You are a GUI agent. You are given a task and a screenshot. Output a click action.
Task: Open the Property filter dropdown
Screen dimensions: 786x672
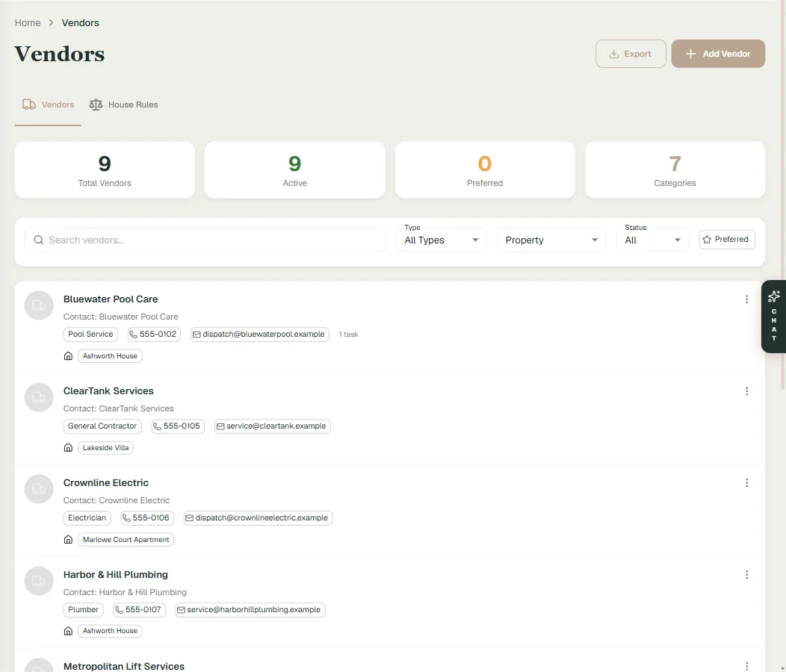(x=551, y=240)
